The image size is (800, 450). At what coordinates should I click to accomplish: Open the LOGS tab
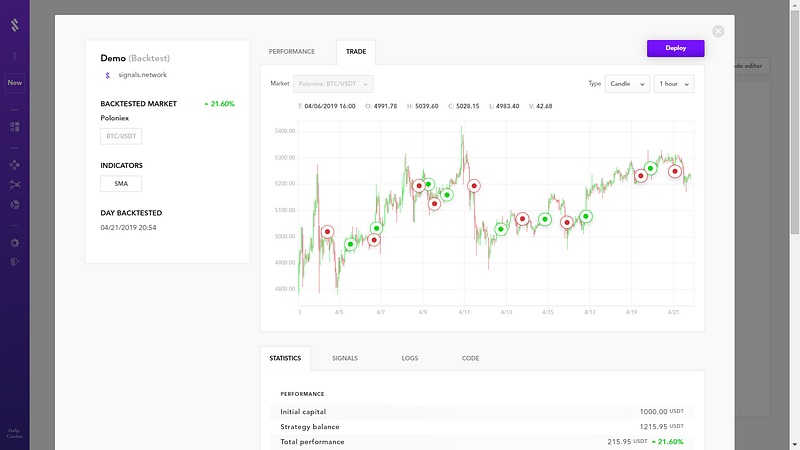point(410,358)
